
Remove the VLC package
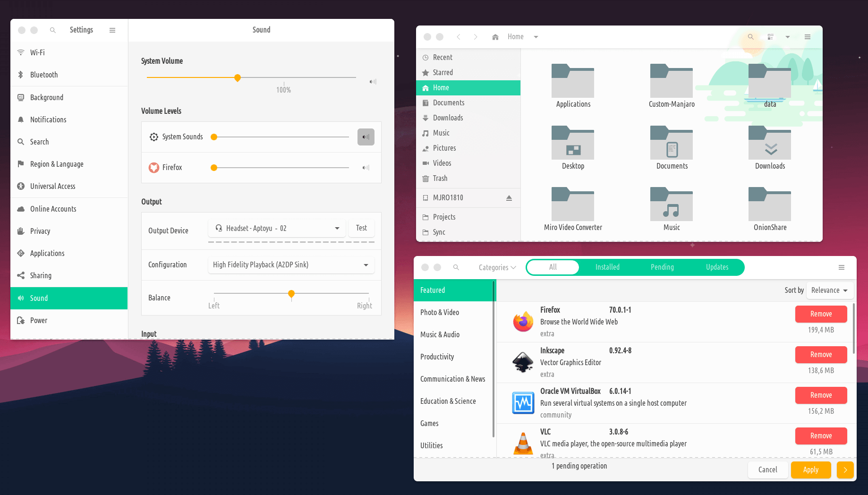click(821, 435)
